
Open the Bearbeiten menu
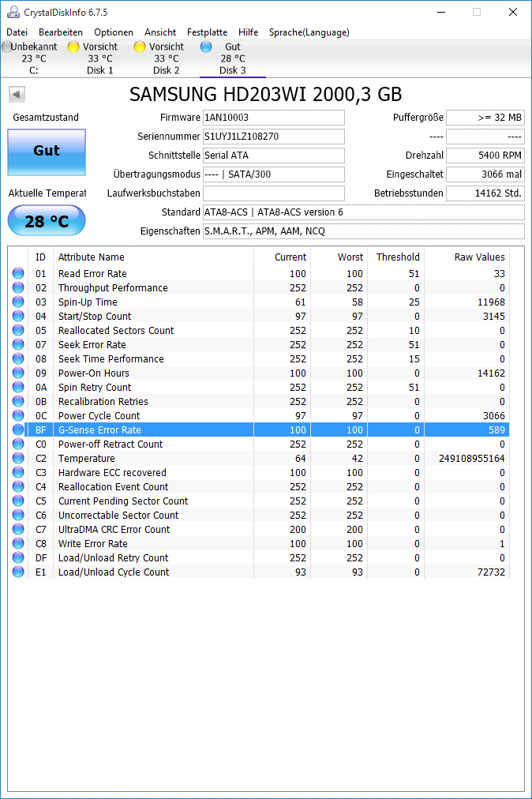click(x=61, y=32)
